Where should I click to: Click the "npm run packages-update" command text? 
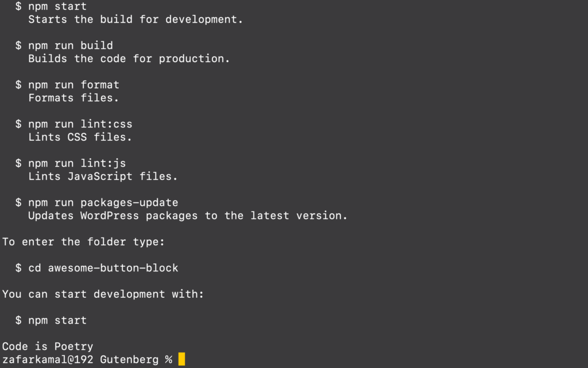[x=103, y=202]
